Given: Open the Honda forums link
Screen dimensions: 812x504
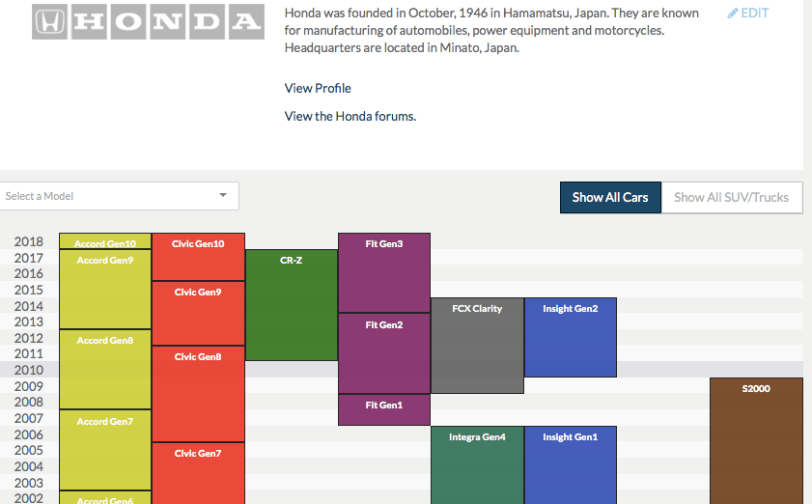Looking at the screenshot, I should pyautogui.click(x=350, y=116).
